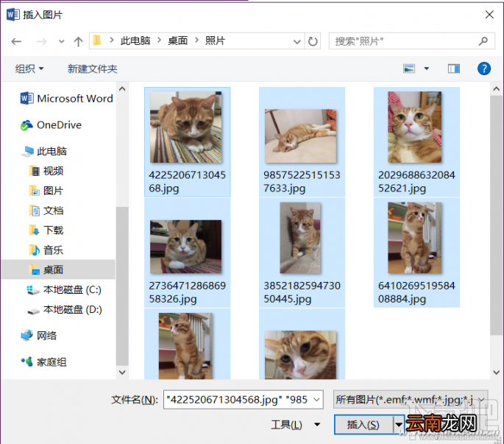Open 本地磁盘 (D:) drive

[64, 309]
